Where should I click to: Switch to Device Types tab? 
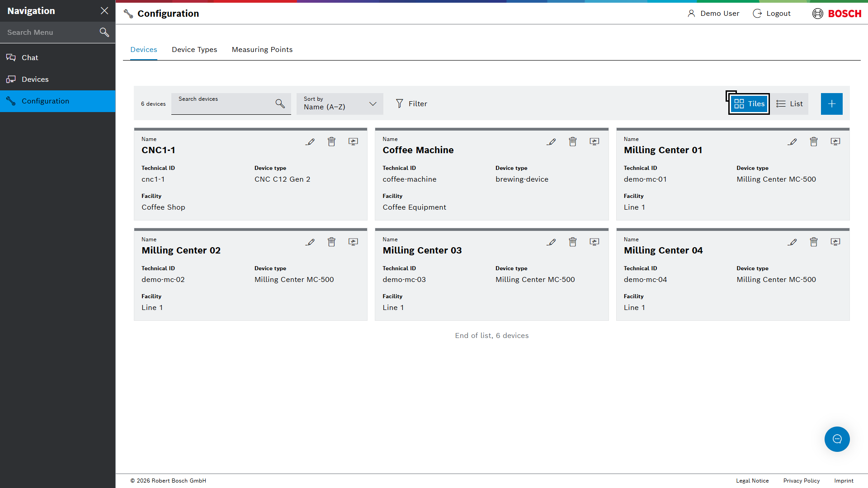point(194,50)
